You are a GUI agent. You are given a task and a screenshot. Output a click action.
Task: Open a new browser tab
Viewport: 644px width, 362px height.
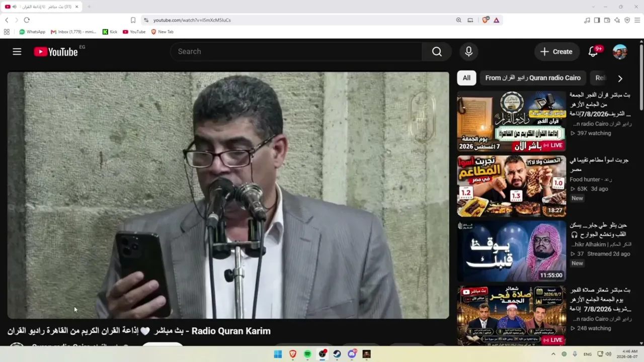pyautogui.click(x=89, y=7)
